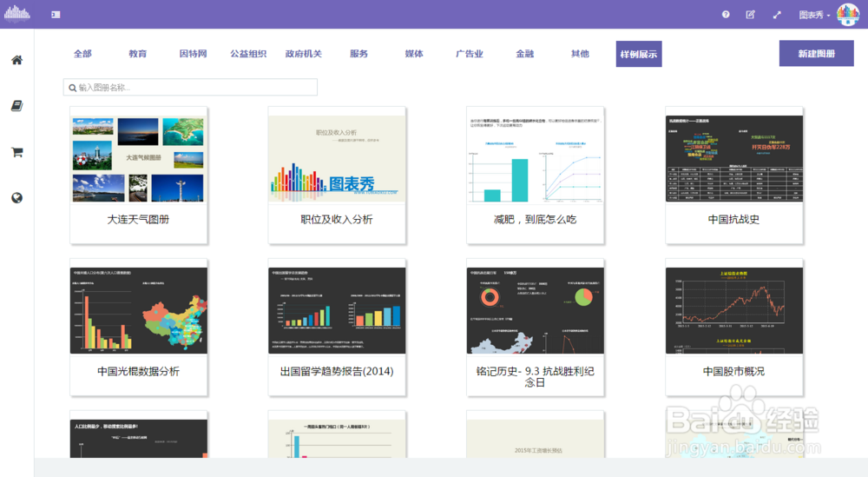The image size is (868, 477).
Task: Select the 政府机关 category tab
Action: [303, 54]
